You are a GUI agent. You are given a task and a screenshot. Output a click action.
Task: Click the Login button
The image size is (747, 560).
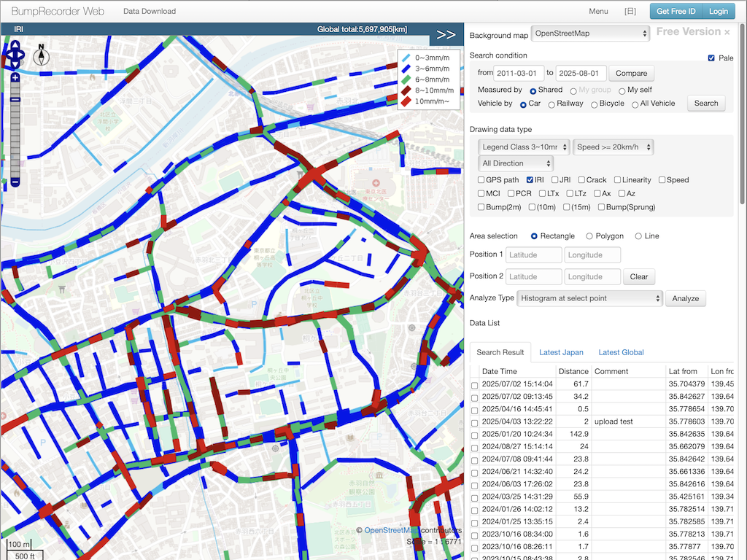click(x=719, y=11)
